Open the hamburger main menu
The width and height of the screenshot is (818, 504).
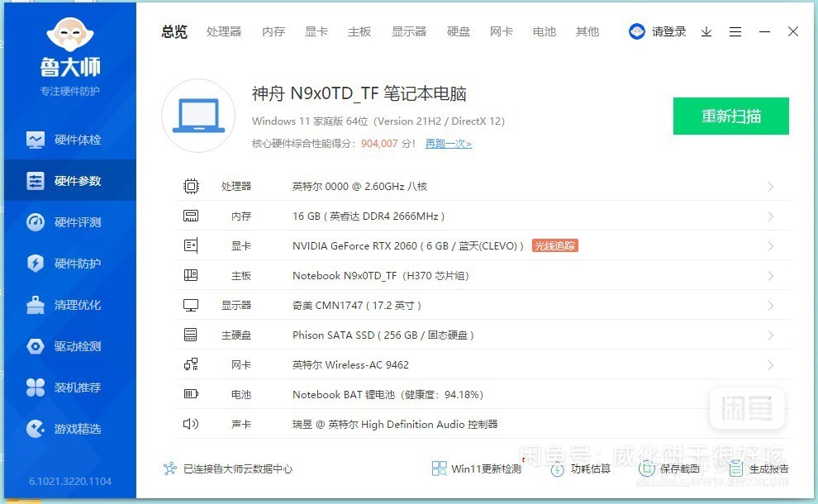click(735, 31)
